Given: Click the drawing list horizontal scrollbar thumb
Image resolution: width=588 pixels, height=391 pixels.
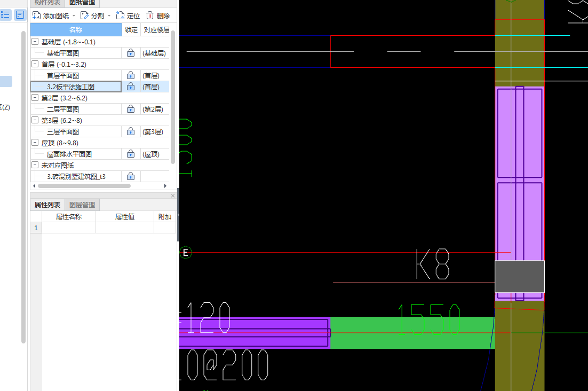Looking at the screenshot, I should pos(84,186).
